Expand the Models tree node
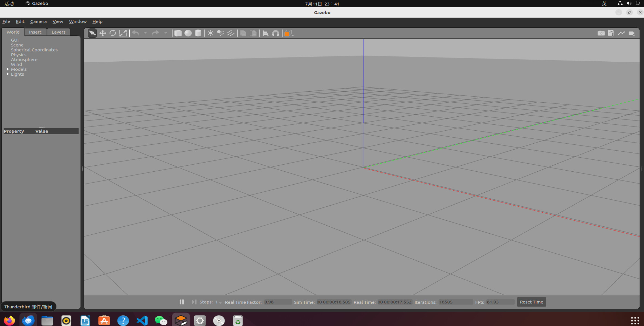This screenshot has height=326, width=644. [x=8, y=69]
